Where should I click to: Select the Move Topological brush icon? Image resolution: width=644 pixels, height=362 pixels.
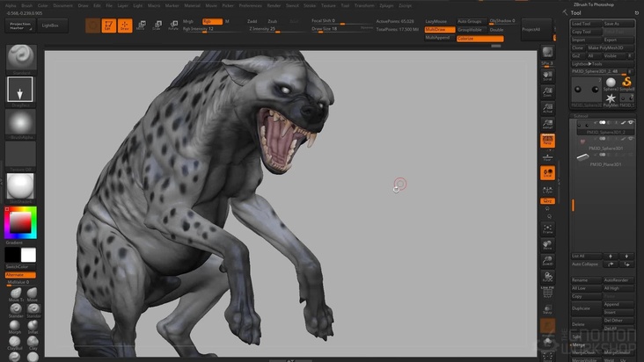click(x=16, y=293)
